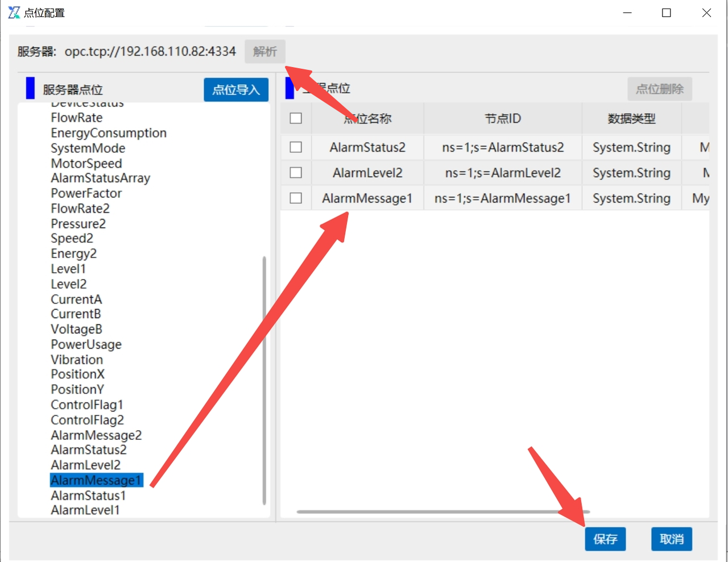Image resolution: width=728 pixels, height=562 pixels.
Task: Click System.String cell in AlarmLevel2 row
Action: click(631, 173)
